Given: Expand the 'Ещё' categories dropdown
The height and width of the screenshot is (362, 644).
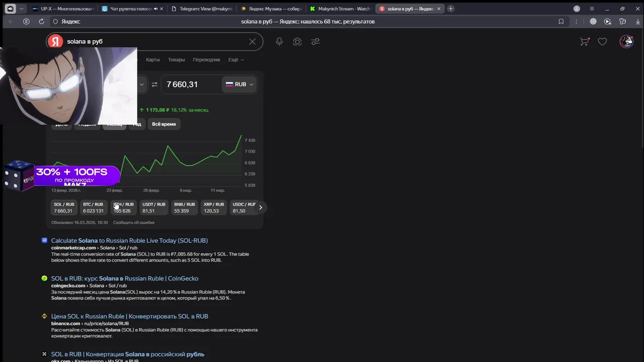Looking at the screenshot, I should pos(236,59).
